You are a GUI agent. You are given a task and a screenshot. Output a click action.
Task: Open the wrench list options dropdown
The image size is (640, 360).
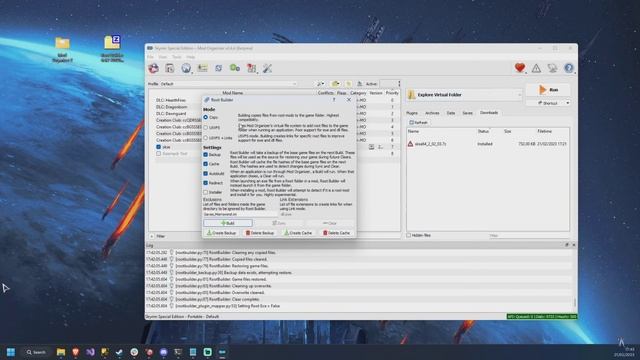coord(320,84)
